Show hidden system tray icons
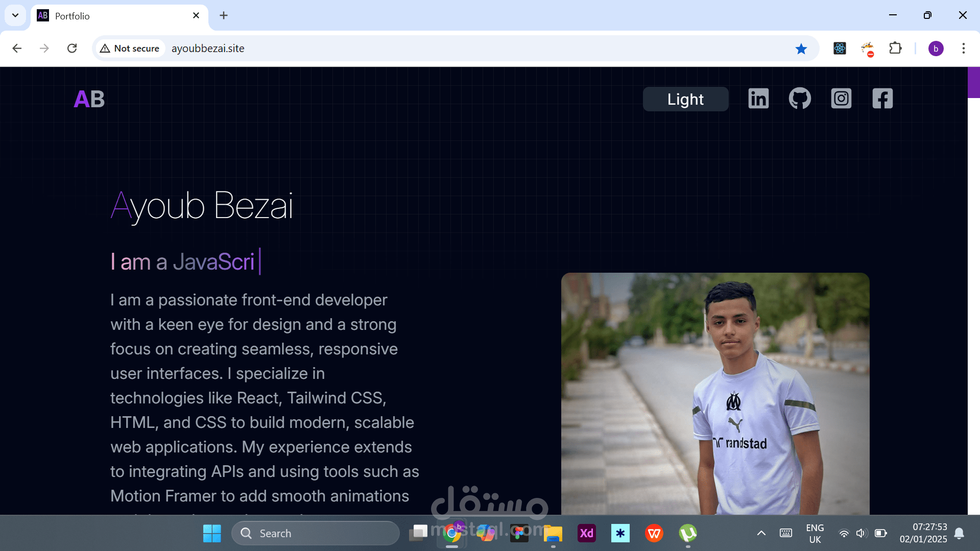The image size is (980, 551). [761, 533]
